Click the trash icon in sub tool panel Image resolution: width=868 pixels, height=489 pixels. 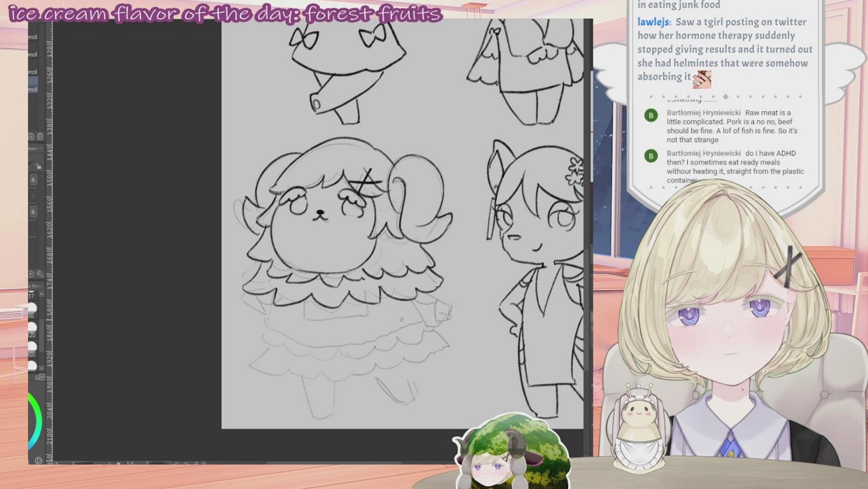pyautogui.click(x=41, y=136)
